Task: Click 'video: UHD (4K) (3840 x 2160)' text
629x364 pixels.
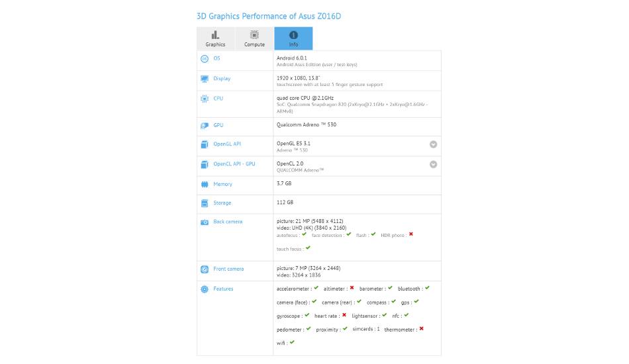Action: tap(311, 228)
